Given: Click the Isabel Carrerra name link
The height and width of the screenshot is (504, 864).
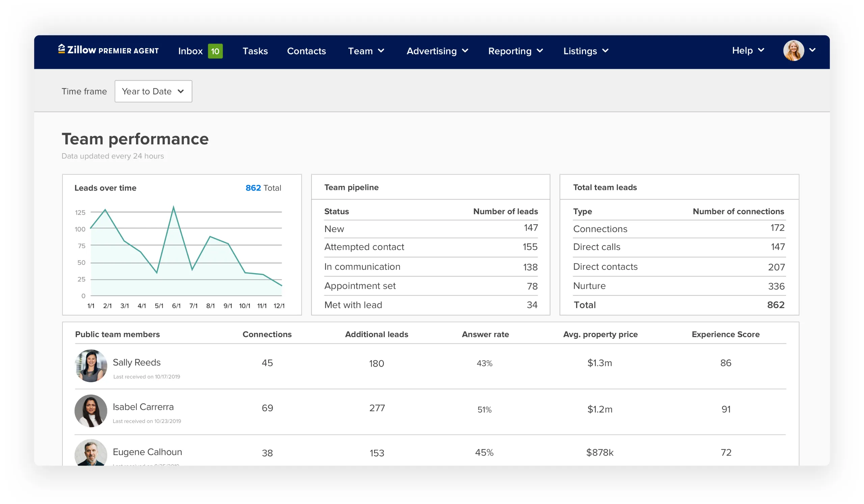Looking at the screenshot, I should [x=143, y=407].
